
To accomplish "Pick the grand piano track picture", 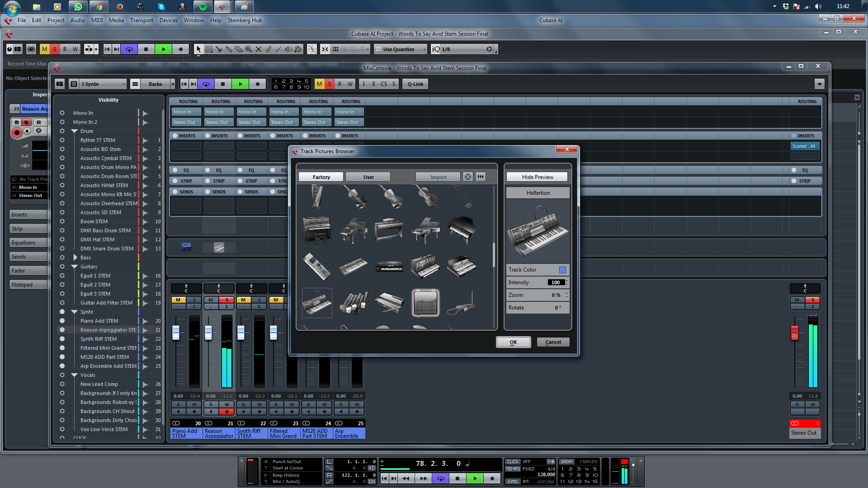I will [x=354, y=230].
